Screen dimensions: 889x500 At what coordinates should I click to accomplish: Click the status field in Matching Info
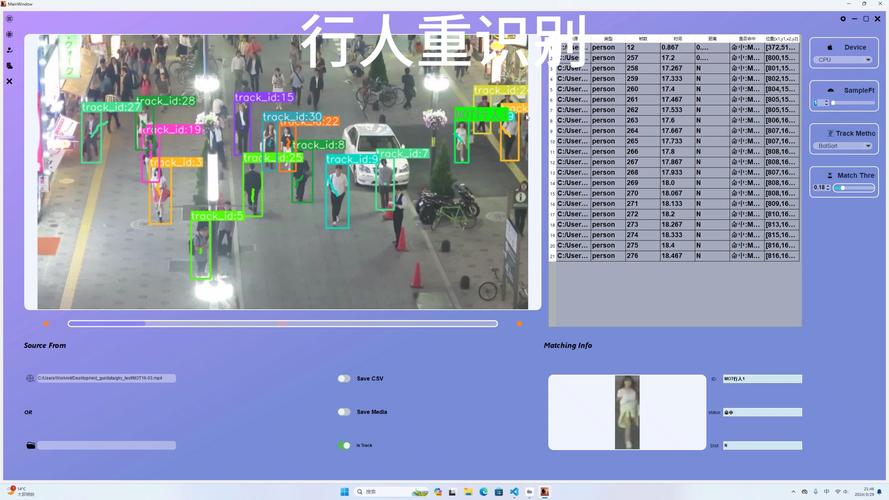[x=762, y=412]
